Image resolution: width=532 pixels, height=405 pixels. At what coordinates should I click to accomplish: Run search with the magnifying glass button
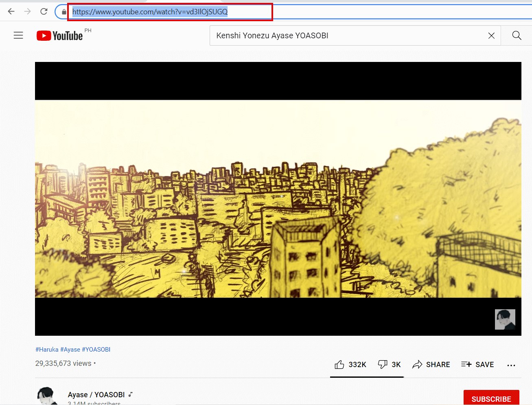[x=517, y=35]
